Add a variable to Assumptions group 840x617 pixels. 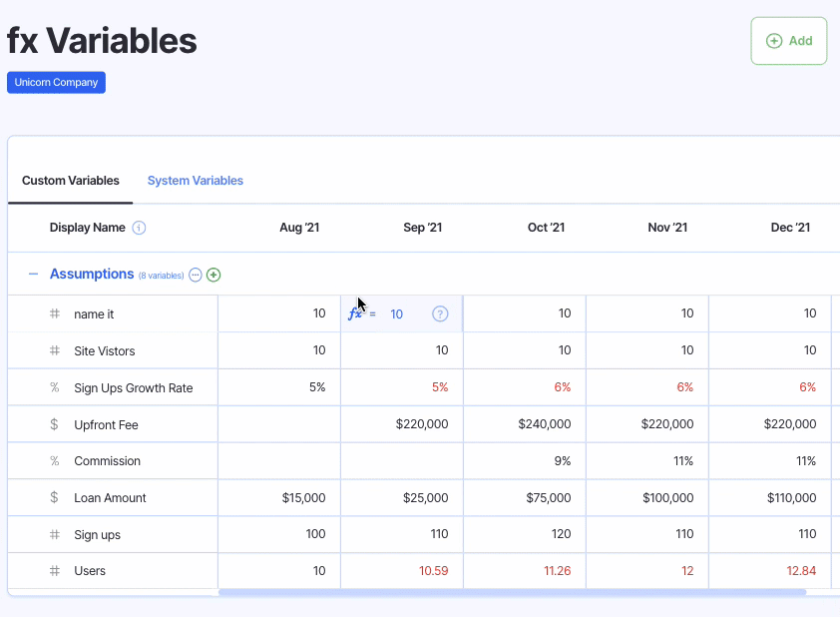coord(213,275)
